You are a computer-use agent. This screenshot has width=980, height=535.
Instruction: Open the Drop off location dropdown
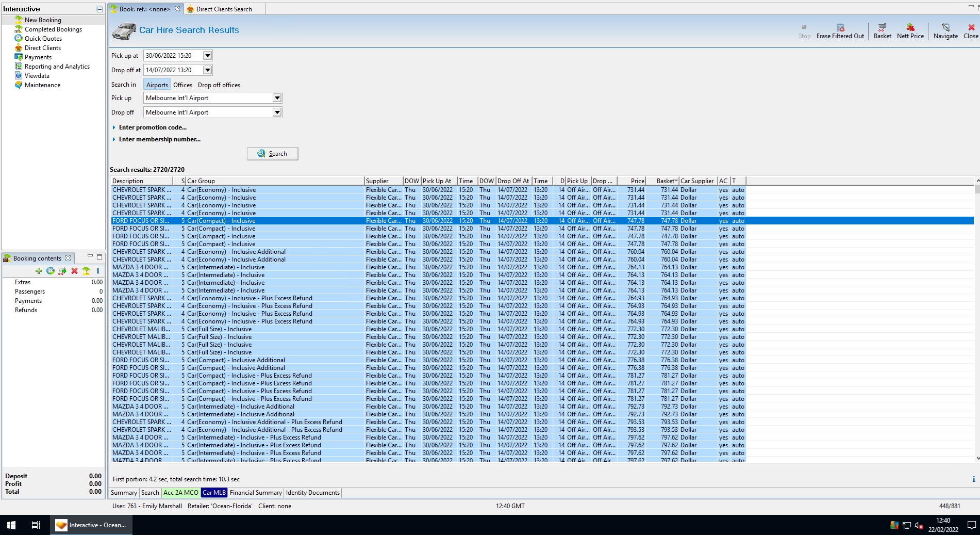pyautogui.click(x=277, y=112)
